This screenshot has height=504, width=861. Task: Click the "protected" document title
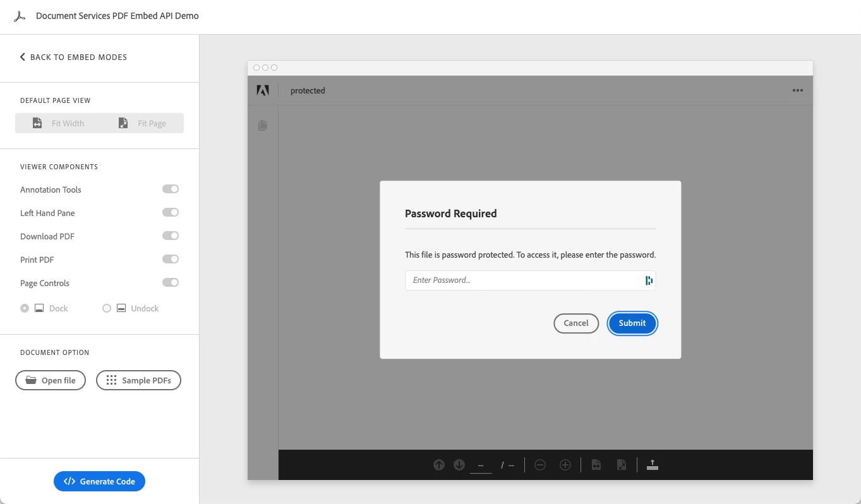[308, 90]
